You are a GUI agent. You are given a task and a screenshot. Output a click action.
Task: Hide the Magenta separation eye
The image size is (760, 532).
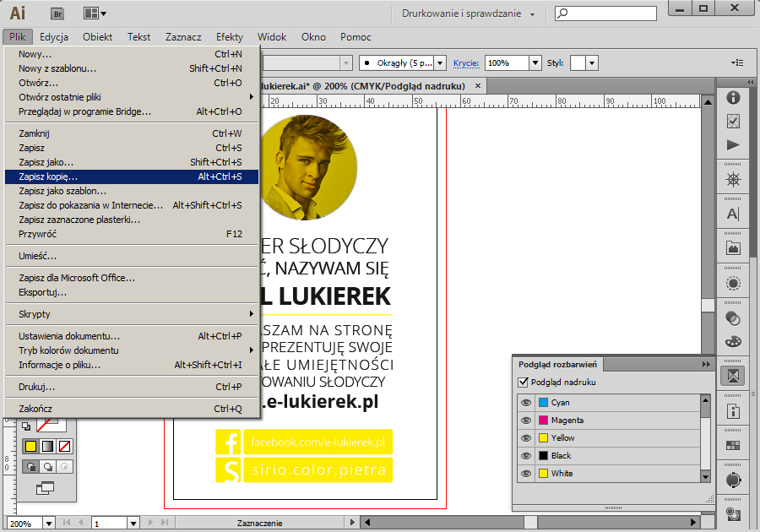tap(526, 421)
